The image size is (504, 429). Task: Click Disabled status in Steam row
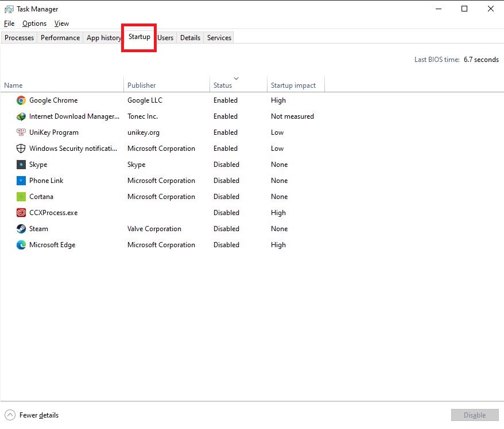(226, 229)
